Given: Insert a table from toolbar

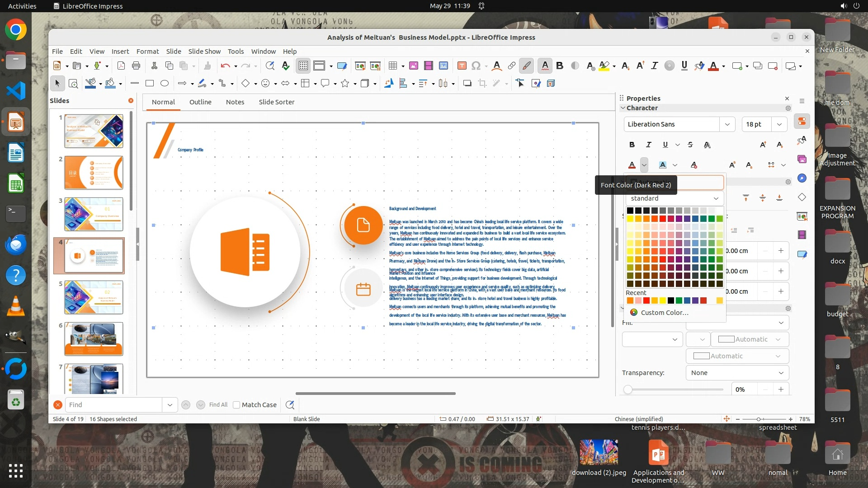Looking at the screenshot, I should pyautogui.click(x=392, y=66).
